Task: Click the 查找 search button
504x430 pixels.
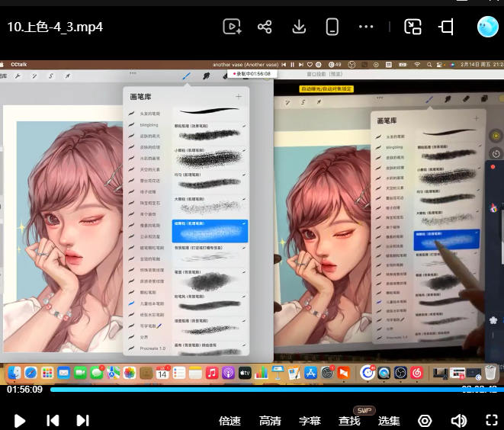Action: pyautogui.click(x=349, y=421)
